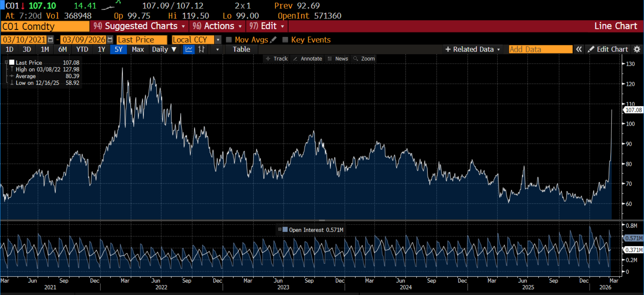Open the end date calendar picker
Image resolution: width=644 pixels, height=295 pixels.
point(110,40)
